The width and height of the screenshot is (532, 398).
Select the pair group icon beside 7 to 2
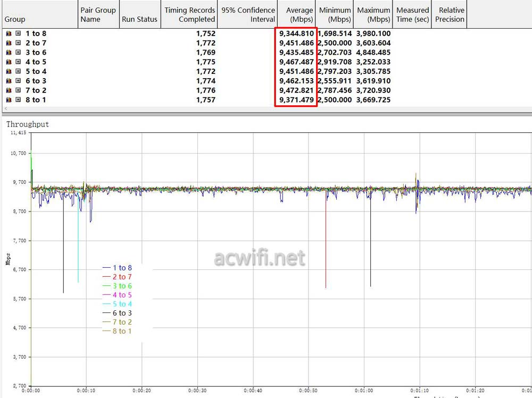click(x=7, y=90)
